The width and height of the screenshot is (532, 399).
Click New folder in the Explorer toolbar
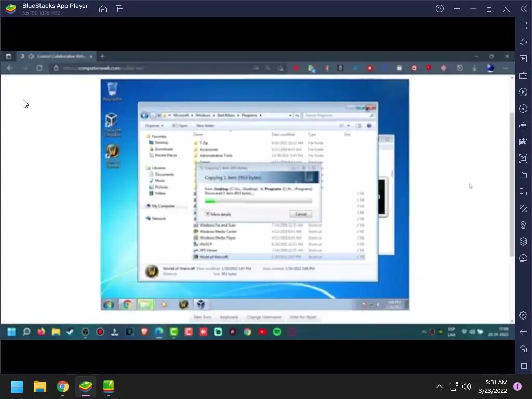tap(205, 126)
